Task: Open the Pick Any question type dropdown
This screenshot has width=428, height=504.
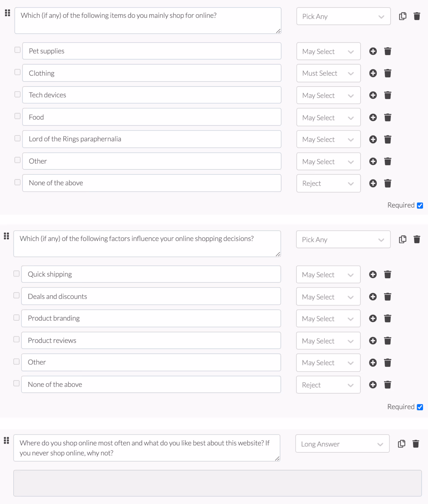Action: (x=343, y=16)
